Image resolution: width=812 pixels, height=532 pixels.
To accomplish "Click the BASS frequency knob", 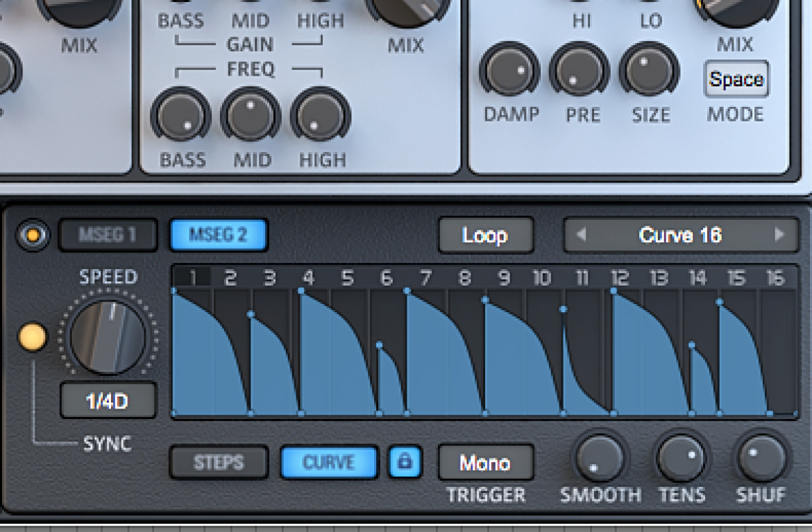I will [180, 115].
